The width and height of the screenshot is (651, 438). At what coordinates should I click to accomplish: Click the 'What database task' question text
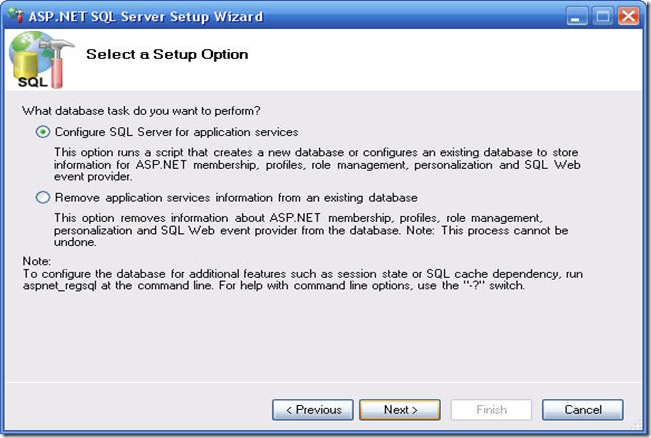141,111
